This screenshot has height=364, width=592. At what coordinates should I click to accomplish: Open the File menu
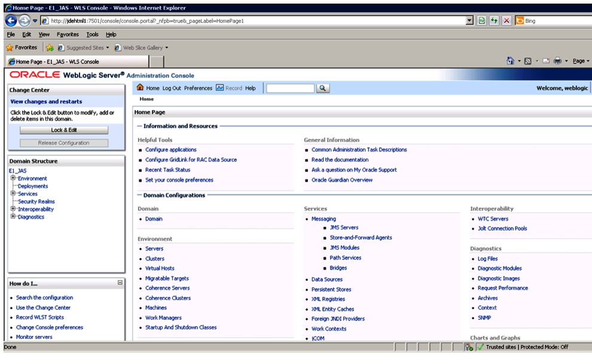[11, 34]
